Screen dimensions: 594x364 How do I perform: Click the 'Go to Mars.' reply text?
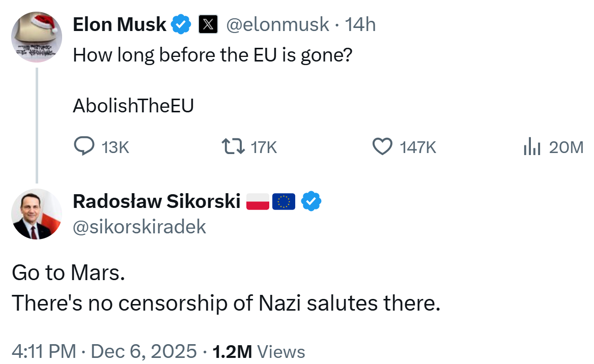click(x=68, y=273)
